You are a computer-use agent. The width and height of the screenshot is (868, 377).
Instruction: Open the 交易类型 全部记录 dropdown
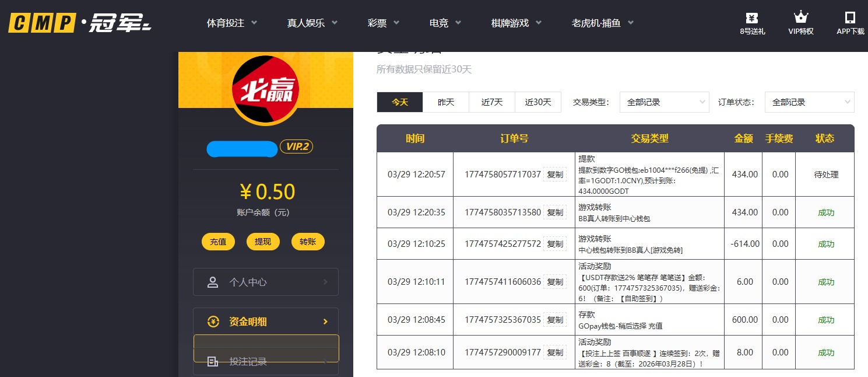(x=664, y=102)
